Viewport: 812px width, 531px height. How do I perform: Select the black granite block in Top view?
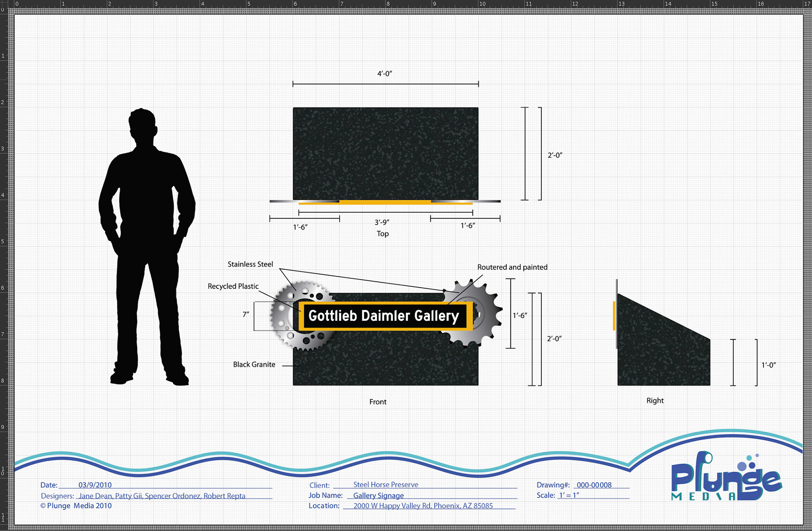pos(386,154)
